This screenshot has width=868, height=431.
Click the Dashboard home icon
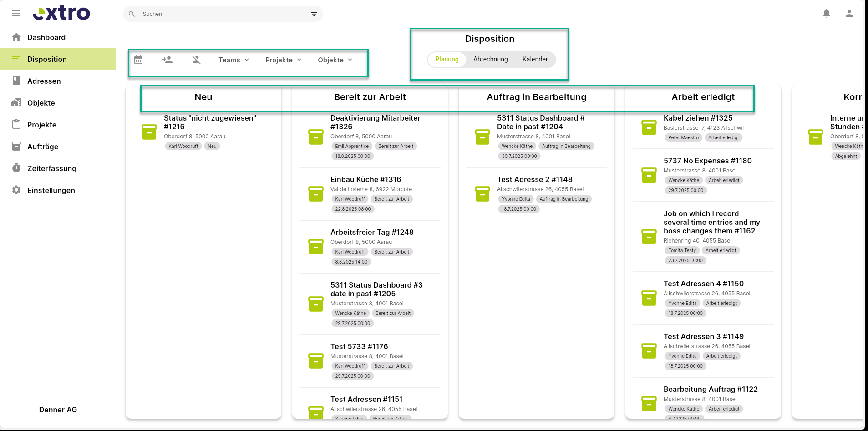tap(16, 37)
